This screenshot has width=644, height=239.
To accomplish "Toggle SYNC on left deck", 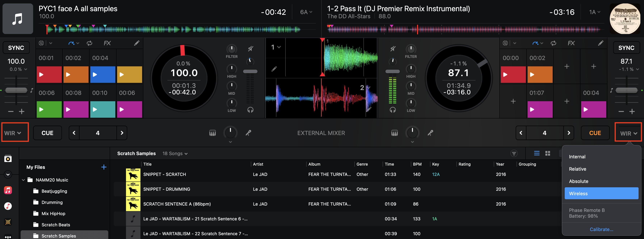I will pos(16,48).
